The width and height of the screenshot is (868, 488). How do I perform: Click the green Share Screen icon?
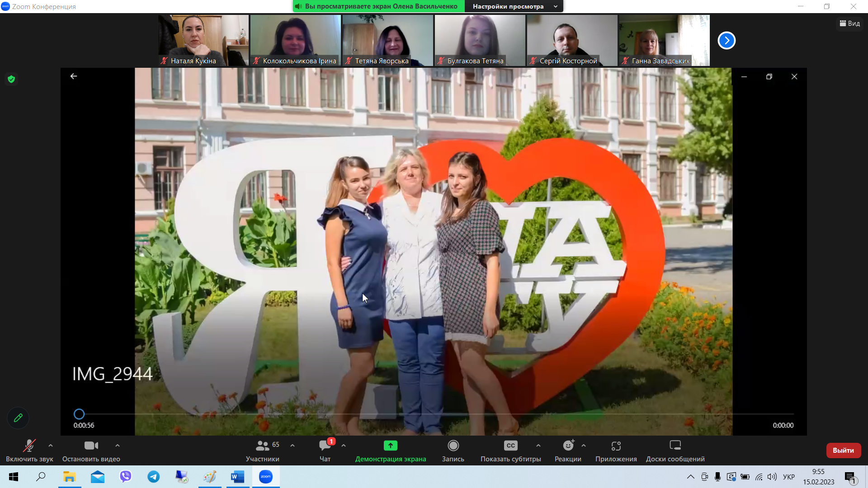[x=390, y=446]
